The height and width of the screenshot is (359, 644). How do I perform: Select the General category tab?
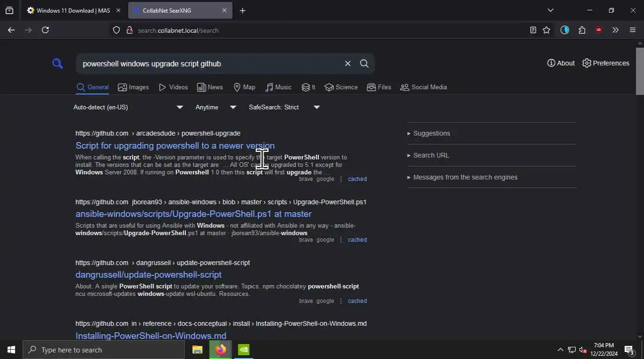[93, 87]
